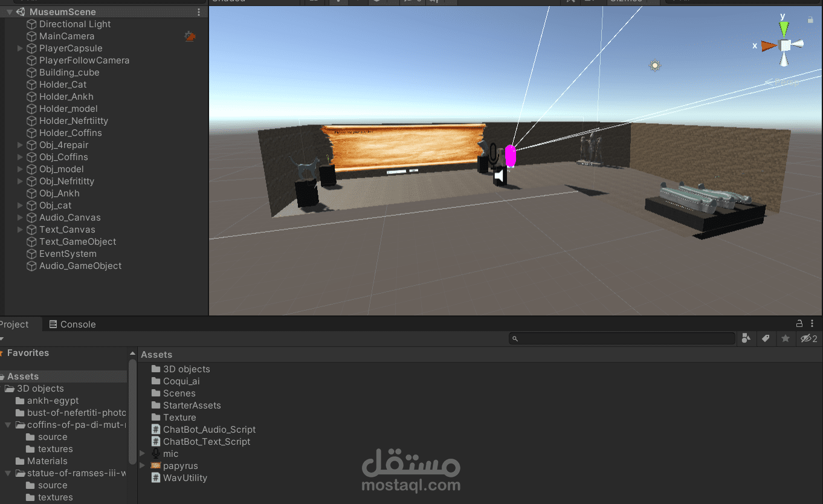Select the ChatBot_Text_Script asset
The height and width of the screenshot is (504, 823).
(x=207, y=442)
